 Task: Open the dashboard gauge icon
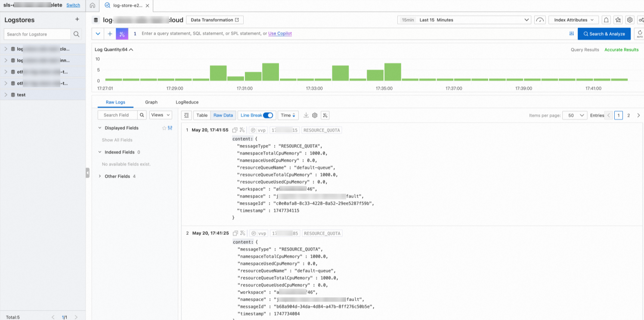click(x=540, y=20)
